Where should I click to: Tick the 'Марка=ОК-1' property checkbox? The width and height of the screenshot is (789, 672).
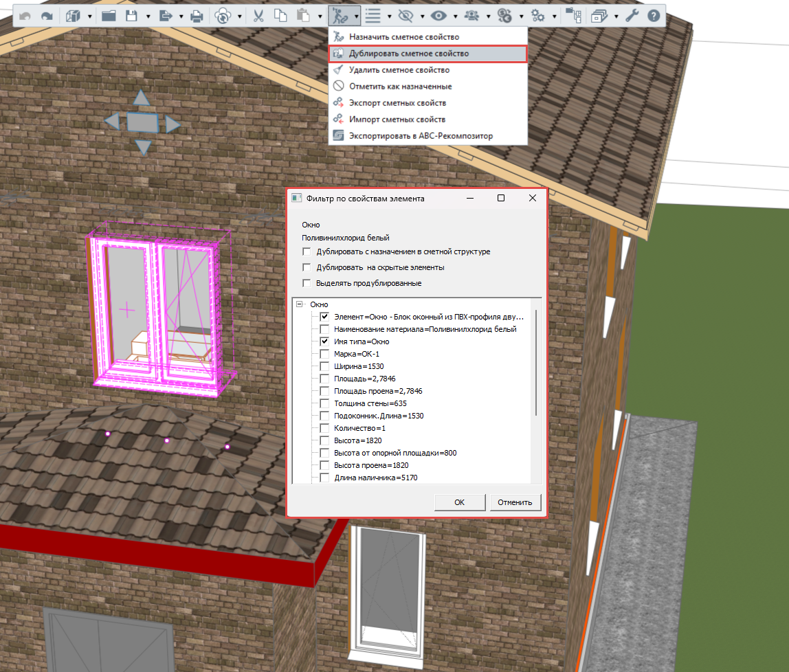[x=324, y=354]
